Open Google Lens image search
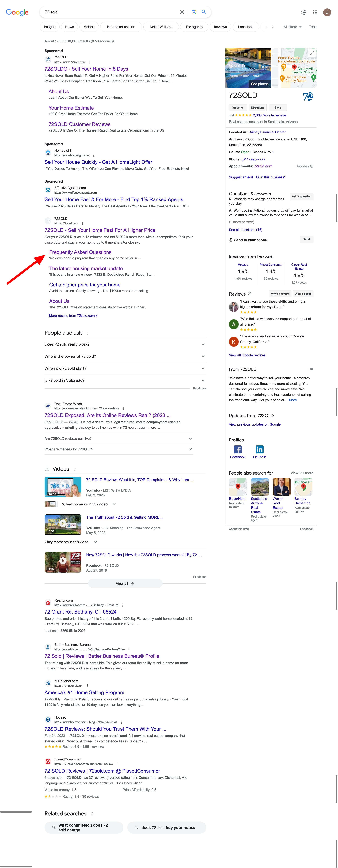 pyautogui.click(x=194, y=12)
